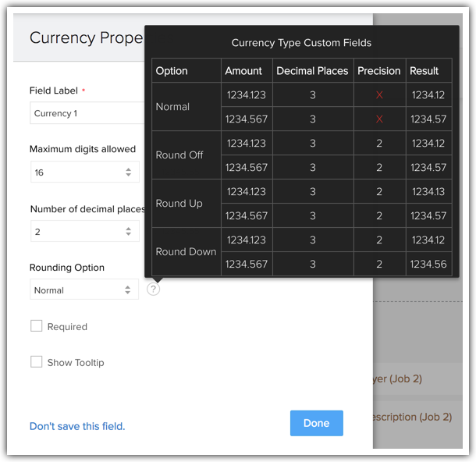Click the 'Don't save this field.' link

(77, 426)
